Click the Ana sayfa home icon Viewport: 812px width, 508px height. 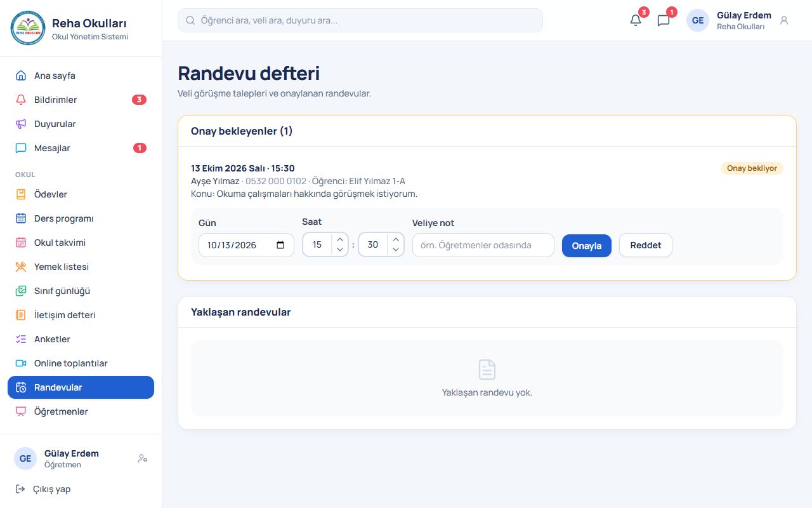pos(21,76)
